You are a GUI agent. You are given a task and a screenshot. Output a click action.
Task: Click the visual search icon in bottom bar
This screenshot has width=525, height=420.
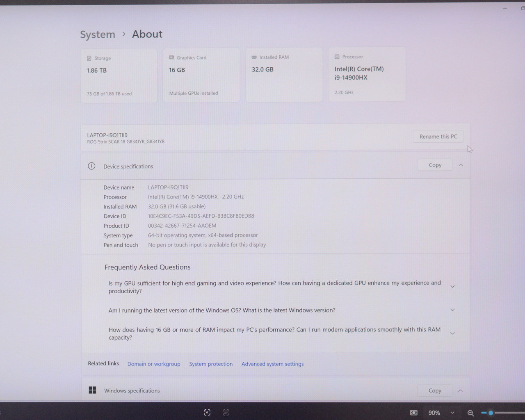click(x=207, y=412)
